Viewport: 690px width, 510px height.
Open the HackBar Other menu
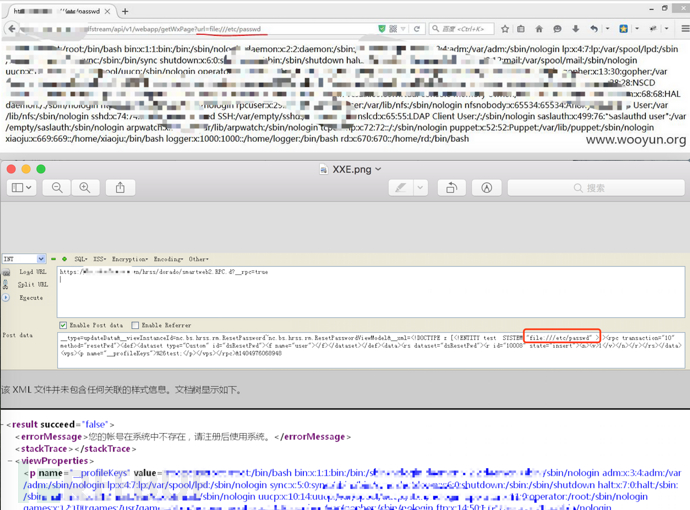(199, 259)
